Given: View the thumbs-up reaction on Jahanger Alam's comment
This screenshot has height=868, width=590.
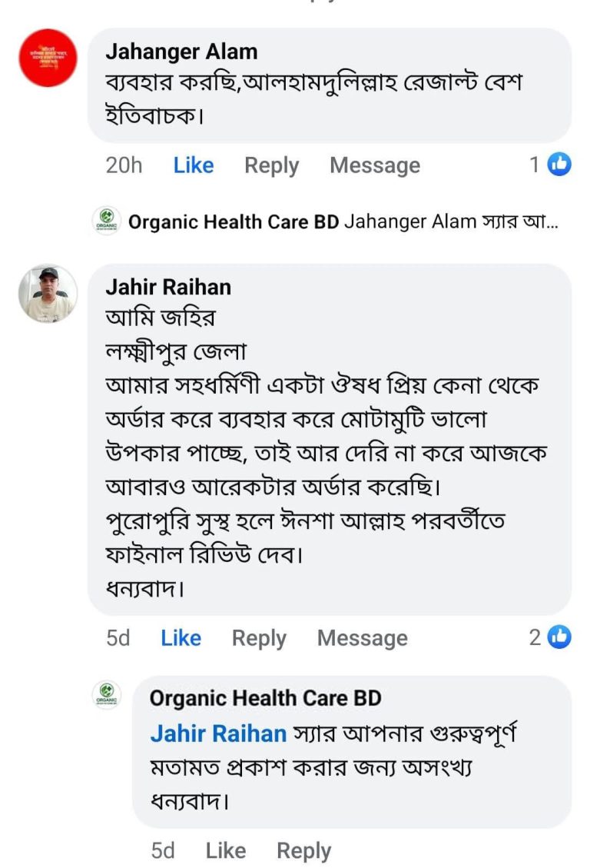Looking at the screenshot, I should coord(559,165).
